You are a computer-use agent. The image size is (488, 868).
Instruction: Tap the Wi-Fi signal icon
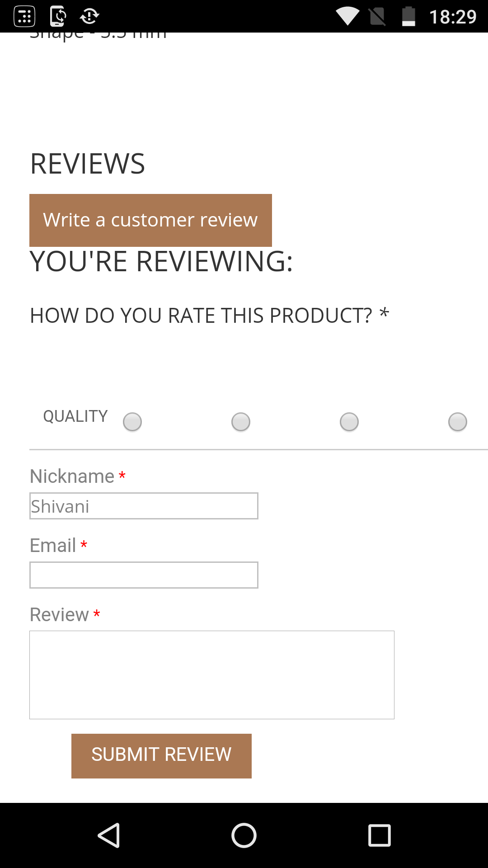[x=347, y=17]
